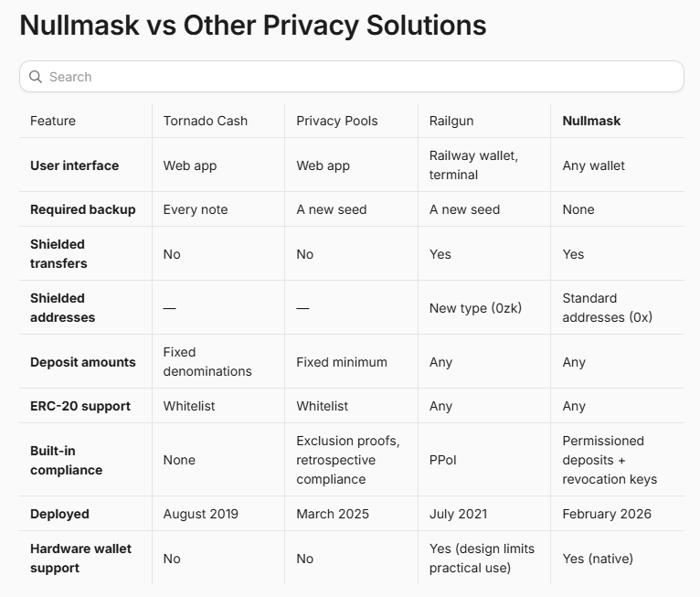The image size is (700, 597).
Task: Click the Hardware wallet support row label
Action: click(x=80, y=559)
